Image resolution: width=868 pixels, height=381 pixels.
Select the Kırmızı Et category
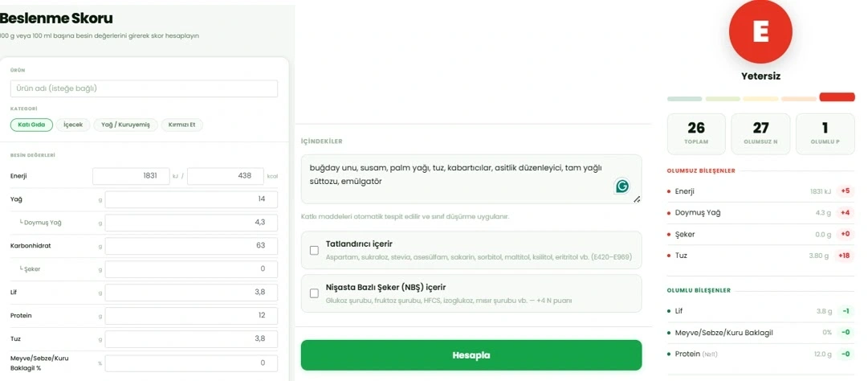182,125
